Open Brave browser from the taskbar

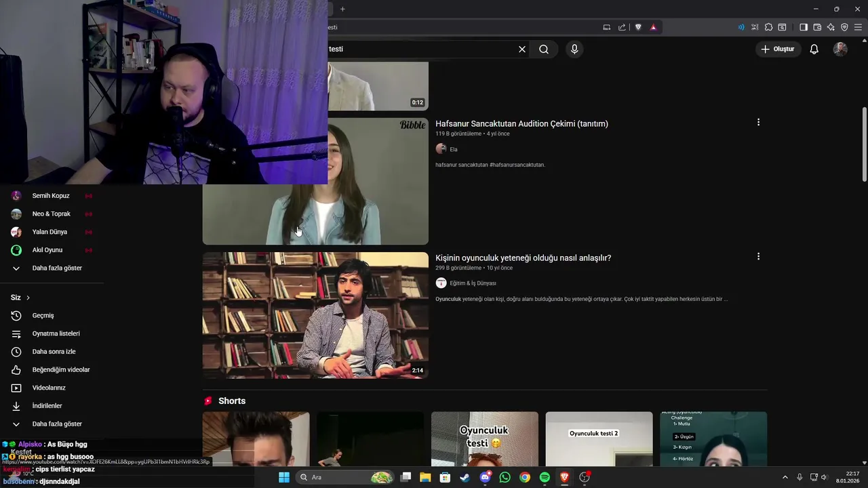564,477
